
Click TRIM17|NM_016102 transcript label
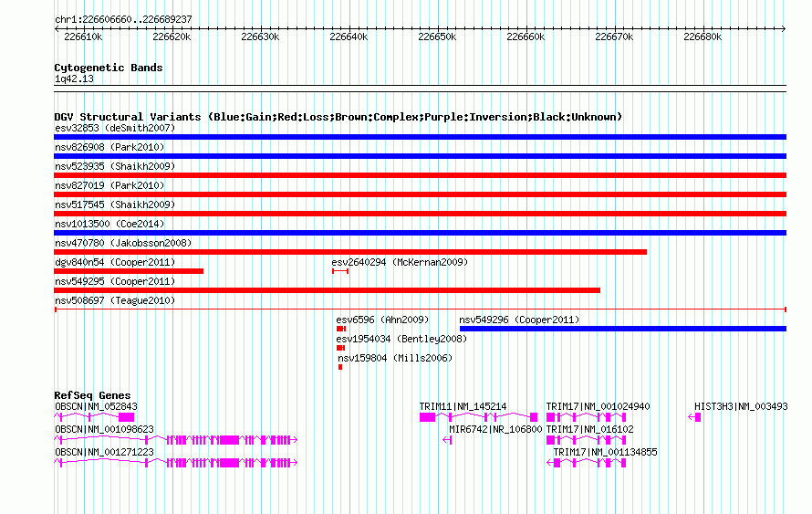tap(589, 429)
